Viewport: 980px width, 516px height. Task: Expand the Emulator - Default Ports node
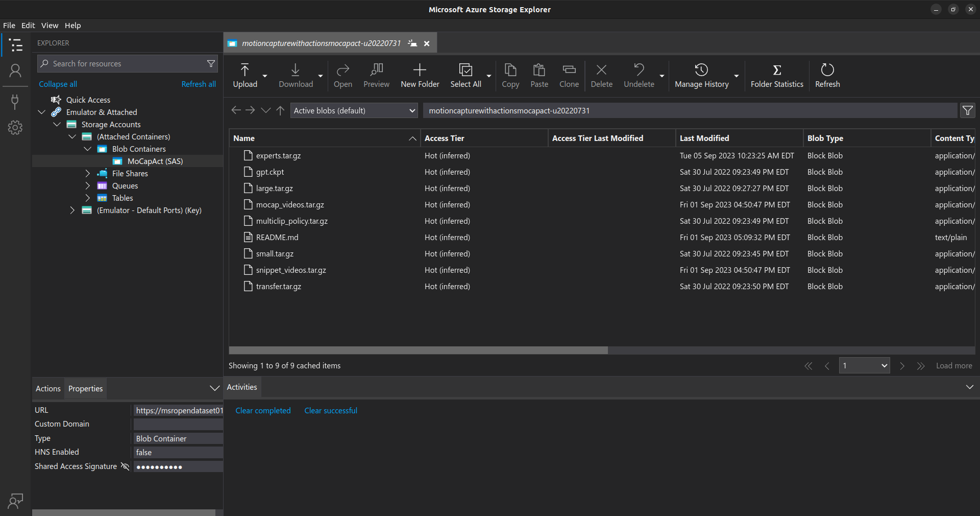pos(72,210)
